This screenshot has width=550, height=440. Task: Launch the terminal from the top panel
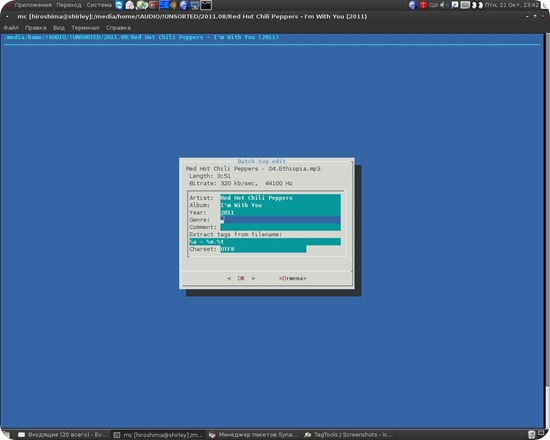pos(206,5)
